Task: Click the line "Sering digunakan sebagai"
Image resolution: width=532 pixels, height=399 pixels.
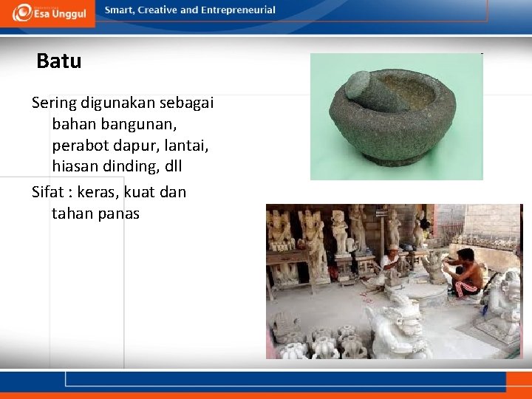Action: [123, 103]
